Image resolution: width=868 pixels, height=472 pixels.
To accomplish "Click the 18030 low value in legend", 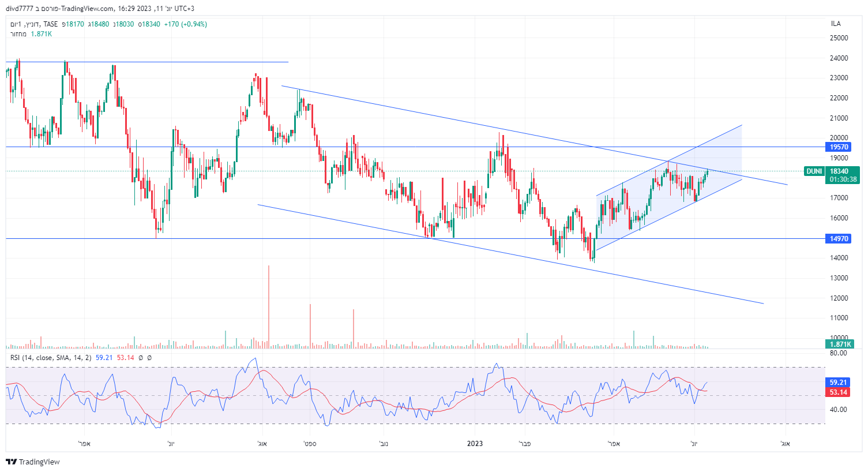I will [124, 24].
